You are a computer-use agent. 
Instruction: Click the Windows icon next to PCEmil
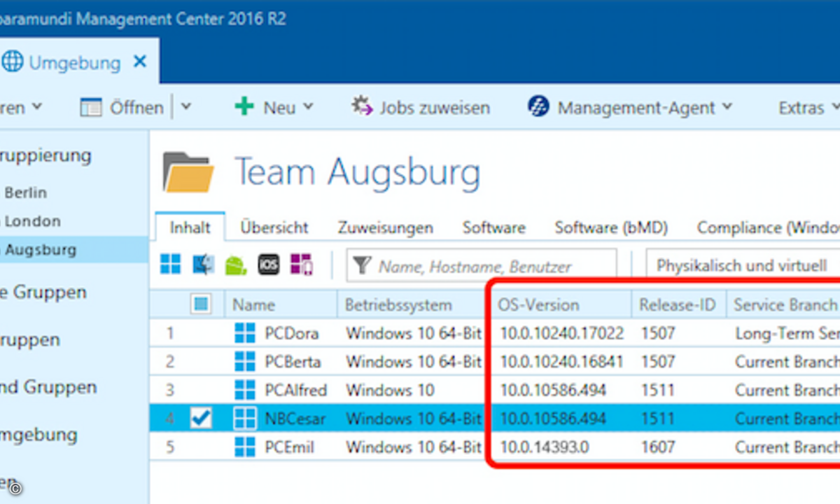(245, 447)
